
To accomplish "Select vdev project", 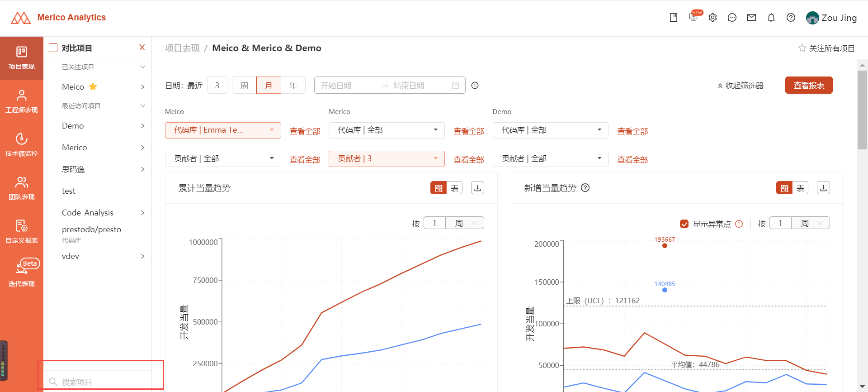I will [x=71, y=256].
